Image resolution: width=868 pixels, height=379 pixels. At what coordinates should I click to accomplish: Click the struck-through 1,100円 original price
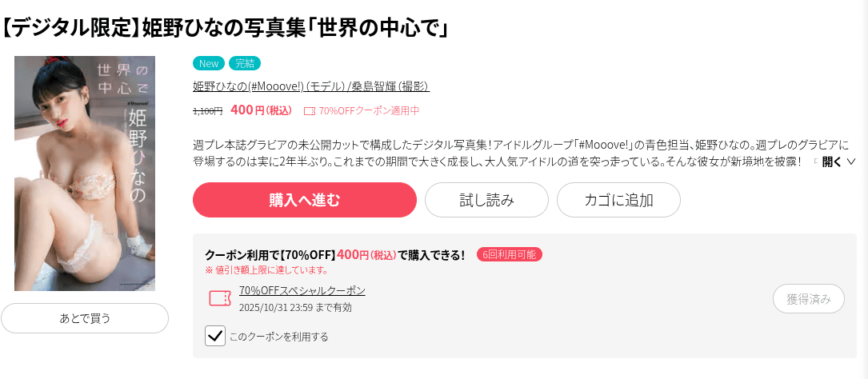[207, 111]
